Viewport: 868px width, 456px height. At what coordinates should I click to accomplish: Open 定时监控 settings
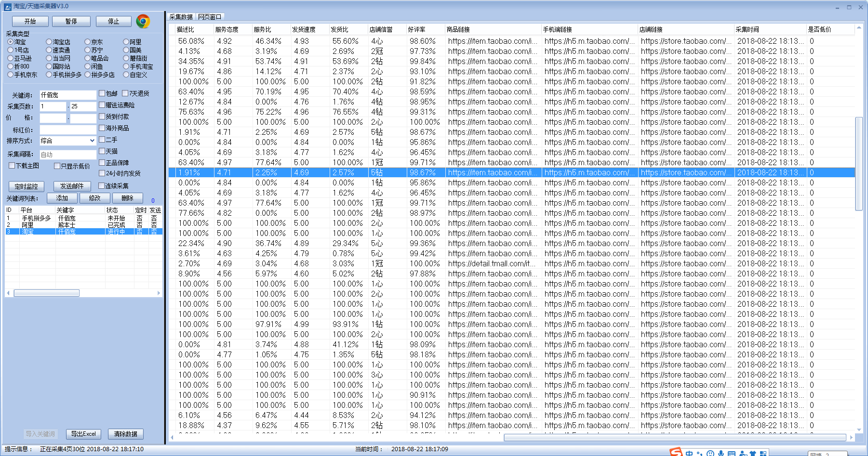coord(27,186)
